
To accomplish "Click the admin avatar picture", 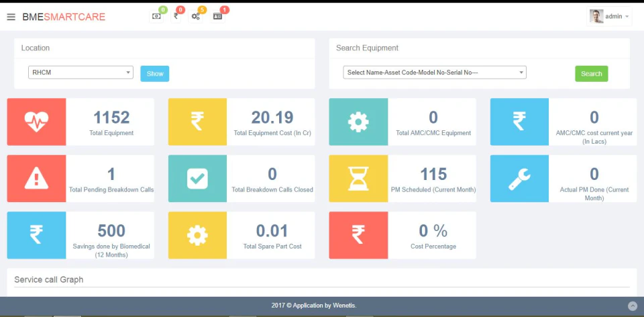I will coord(596,16).
